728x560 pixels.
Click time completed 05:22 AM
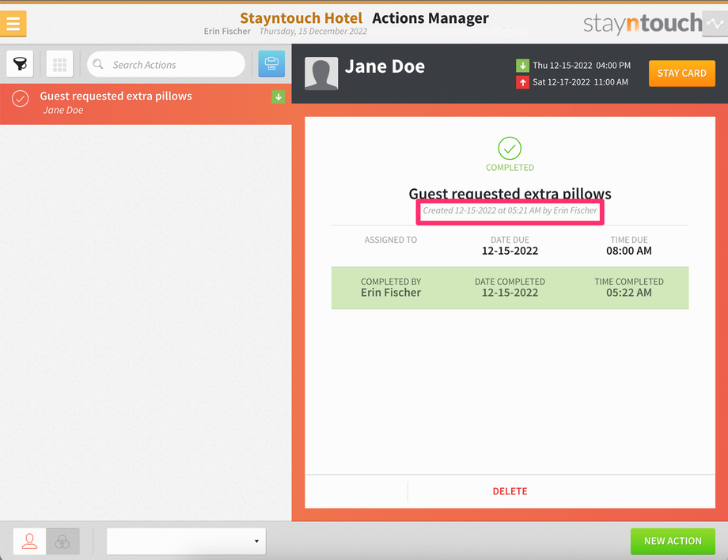pos(628,293)
